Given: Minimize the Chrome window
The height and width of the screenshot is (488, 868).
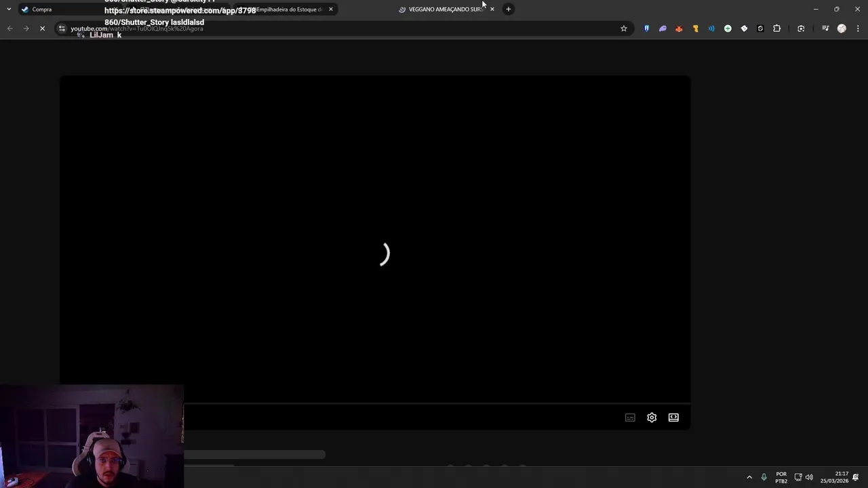Looking at the screenshot, I should pyautogui.click(x=816, y=9).
